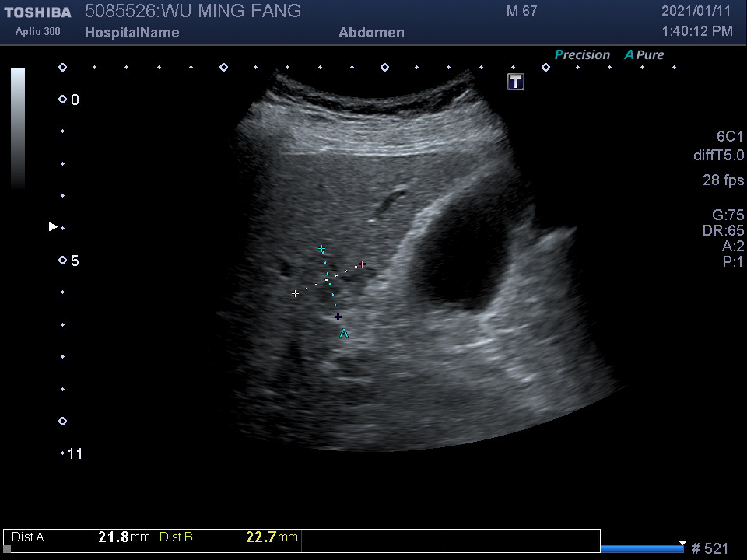The width and height of the screenshot is (747, 560).
Task: Click the blue cine progress bar
Action: pos(642,549)
